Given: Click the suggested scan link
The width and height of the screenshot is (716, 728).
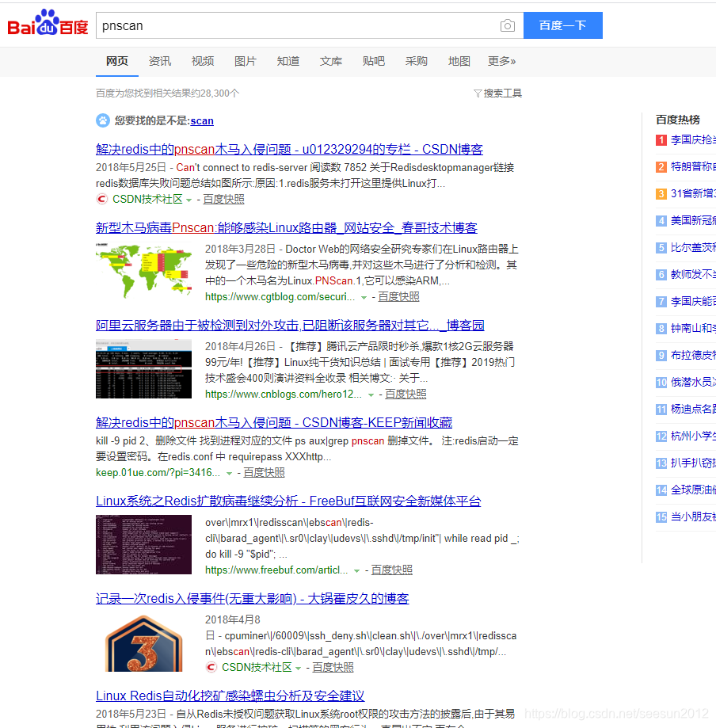Looking at the screenshot, I should (202, 120).
